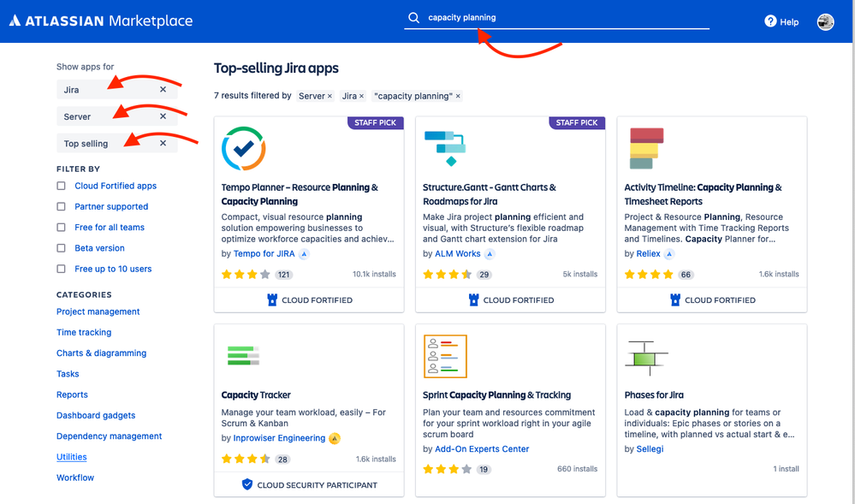The width and height of the screenshot is (855, 504).
Task: Remove the Jira filter chip in sidebar
Action: tap(163, 90)
